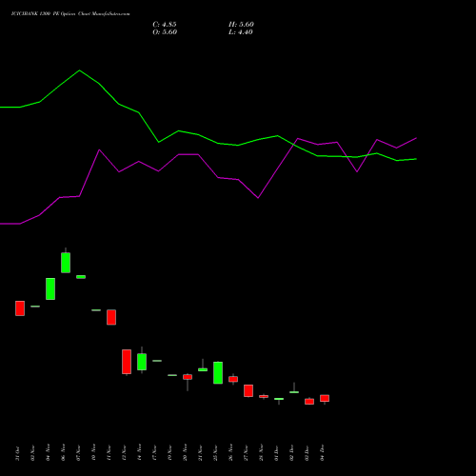Viewport: 476px width, 476px height.
Task: Click the '21 Nov' date label
Action: click(200, 453)
